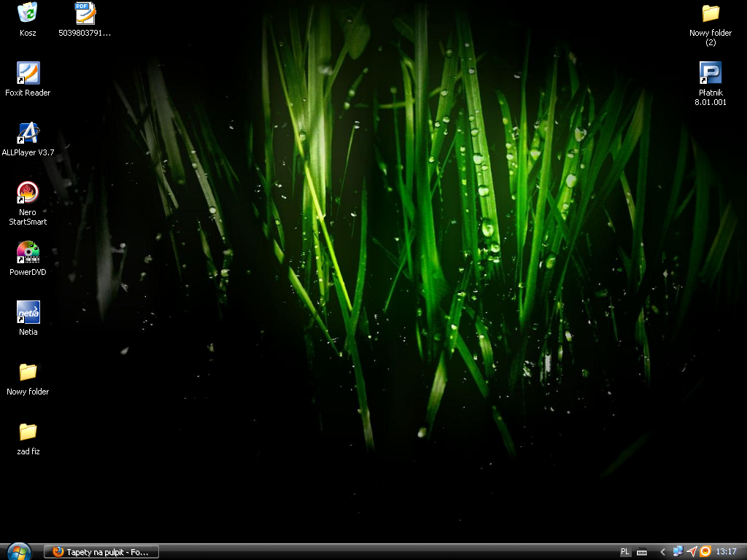Switch to Tapety na pulpit Firefox window
Image resolution: width=747 pixels, height=560 pixels.
pyautogui.click(x=101, y=552)
